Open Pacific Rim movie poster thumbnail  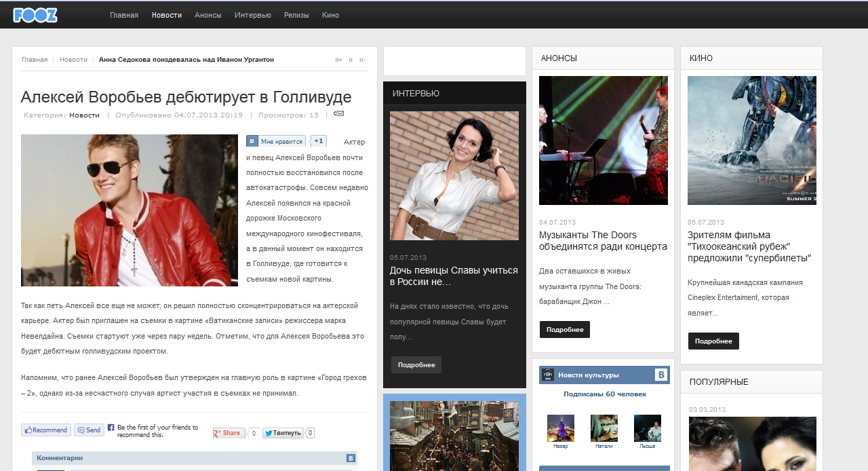[x=751, y=140]
